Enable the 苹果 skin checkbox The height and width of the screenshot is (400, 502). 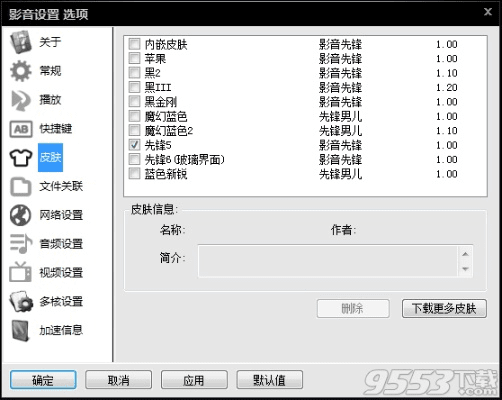[x=134, y=58]
